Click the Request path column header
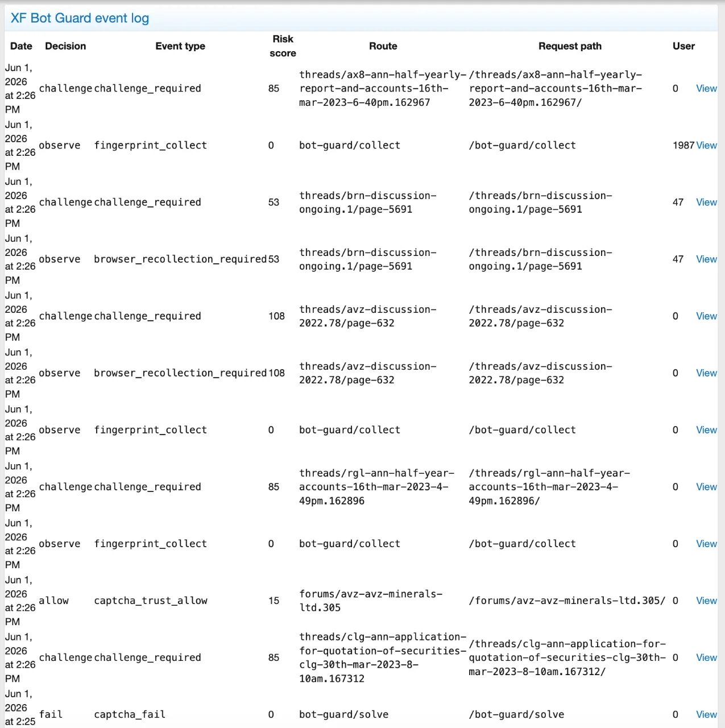 (x=570, y=46)
